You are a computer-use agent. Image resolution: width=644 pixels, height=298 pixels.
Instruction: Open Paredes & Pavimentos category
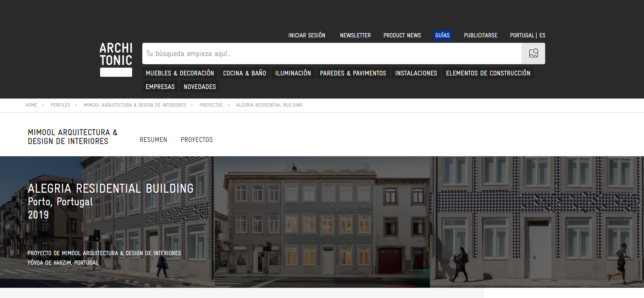point(353,73)
